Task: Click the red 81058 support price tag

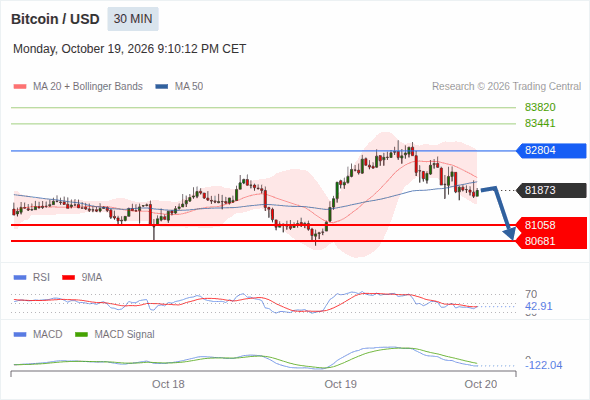Action: point(551,225)
